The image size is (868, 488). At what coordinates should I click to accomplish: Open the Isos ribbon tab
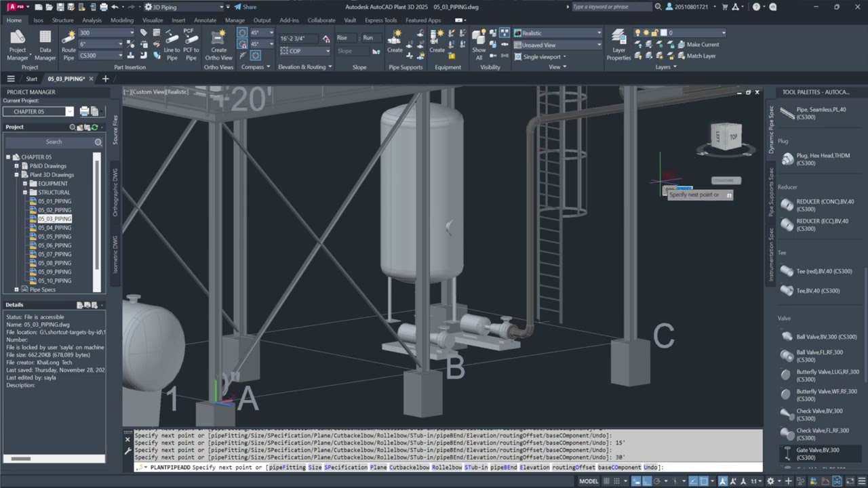(x=38, y=20)
